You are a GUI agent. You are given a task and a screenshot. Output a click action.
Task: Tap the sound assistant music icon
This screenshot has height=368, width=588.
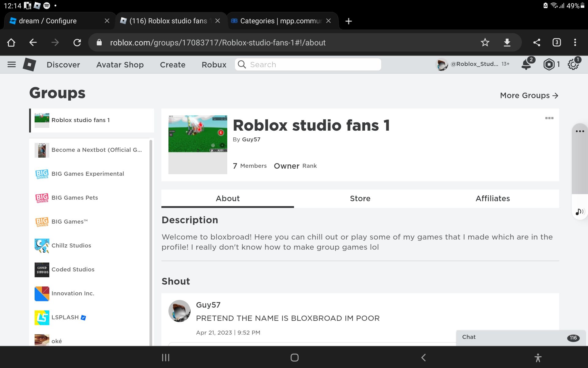coord(580,212)
